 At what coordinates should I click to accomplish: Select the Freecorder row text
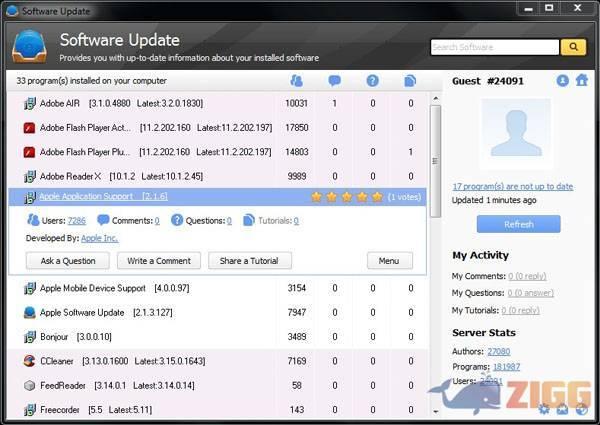[x=96, y=410]
